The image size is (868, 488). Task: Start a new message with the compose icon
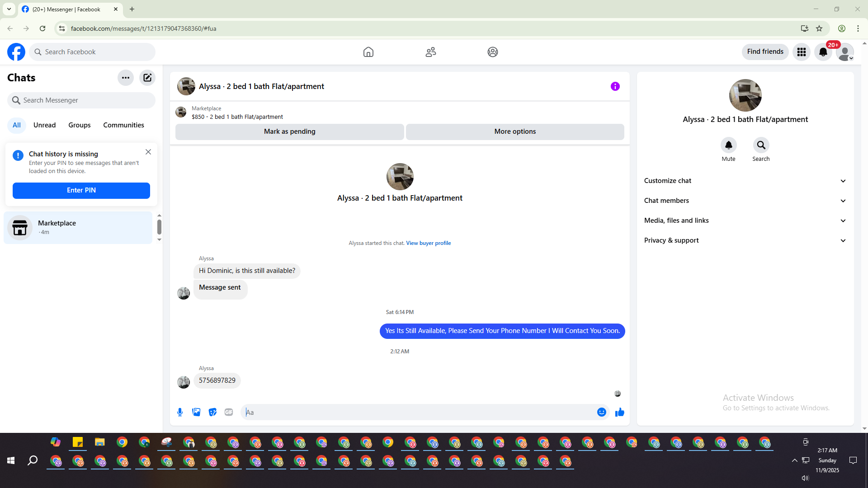pos(147,78)
